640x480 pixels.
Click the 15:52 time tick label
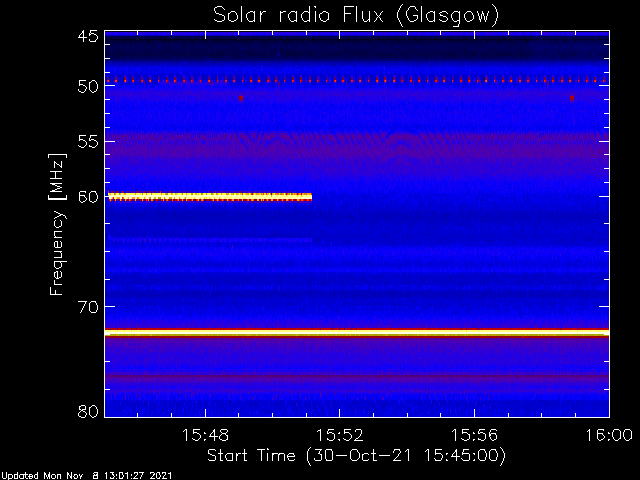pyautogui.click(x=340, y=435)
